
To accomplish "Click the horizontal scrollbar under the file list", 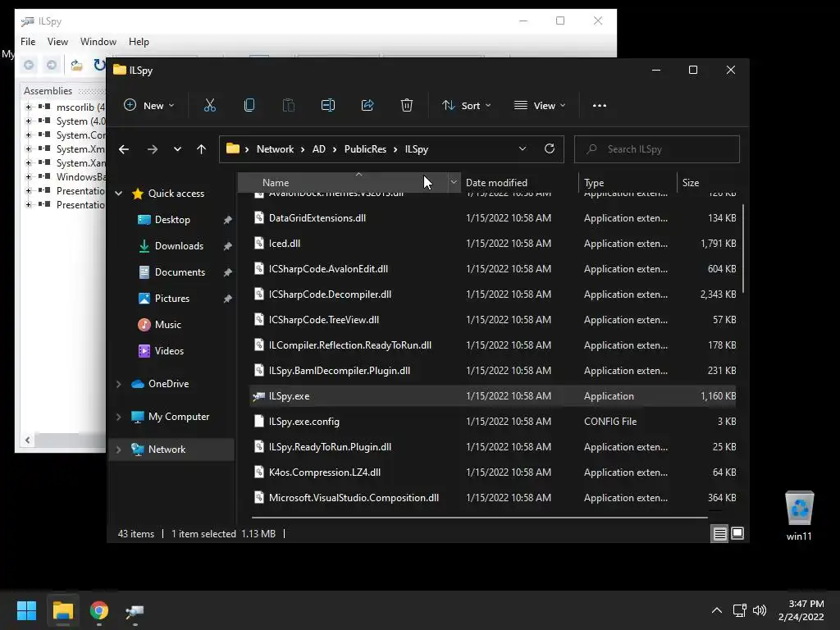I will click(x=479, y=518).
